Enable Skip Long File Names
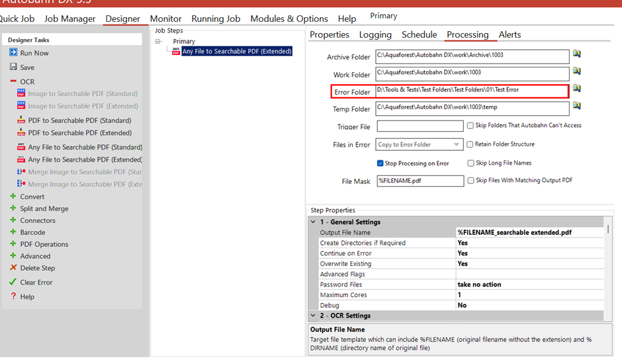 (x=471, y=163)
